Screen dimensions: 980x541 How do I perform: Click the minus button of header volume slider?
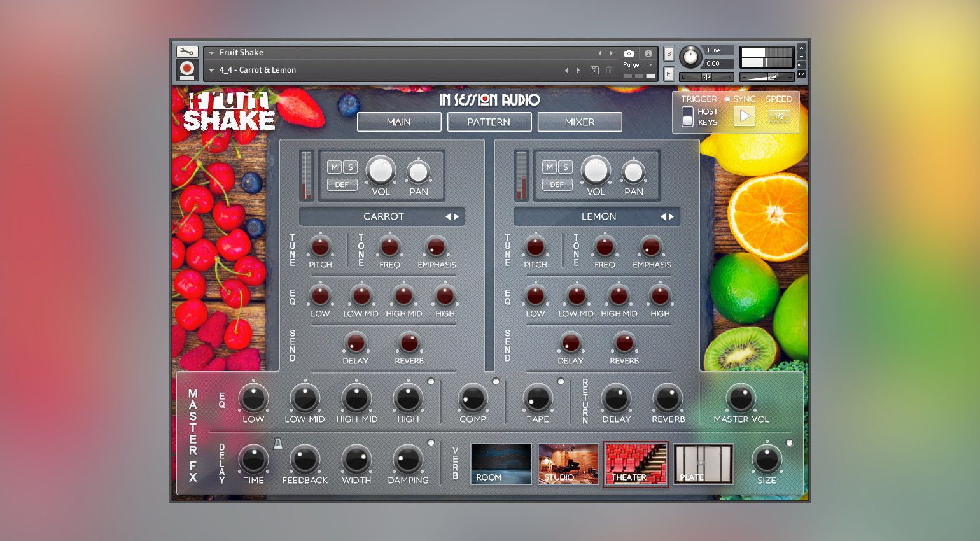[x=744, y=77]
